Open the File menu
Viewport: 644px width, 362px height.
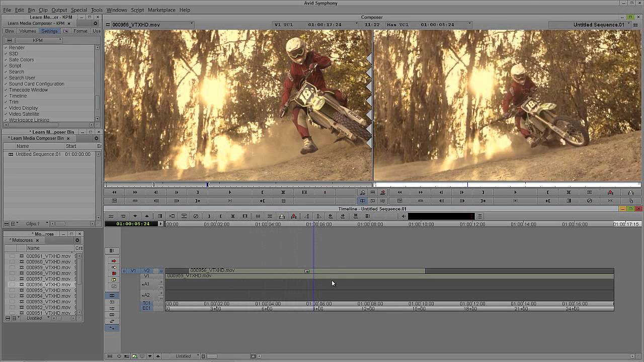pos(7,10)
